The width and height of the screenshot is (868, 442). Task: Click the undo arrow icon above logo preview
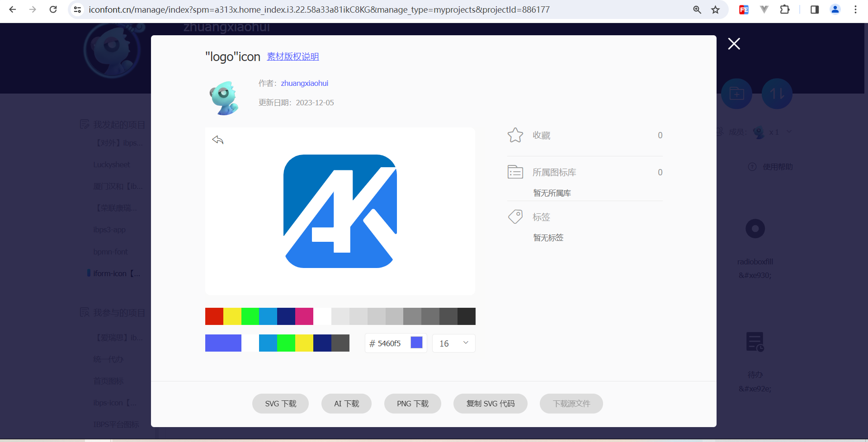218,140
